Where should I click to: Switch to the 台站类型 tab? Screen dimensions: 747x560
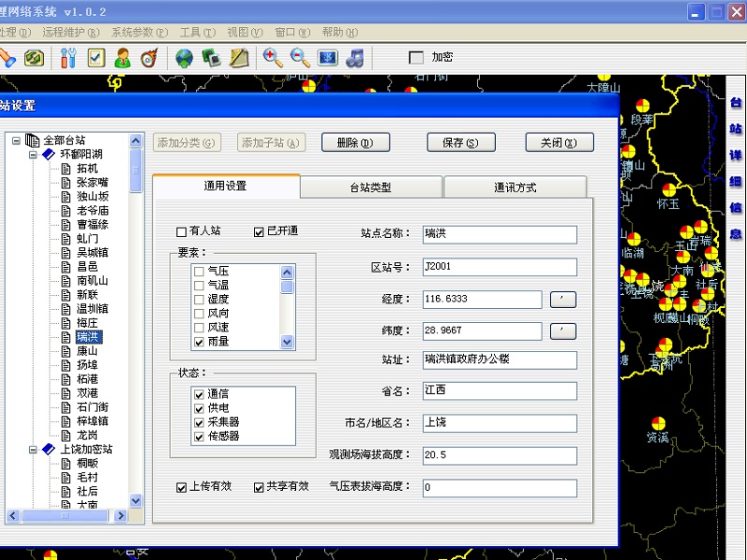click(371, 188)
